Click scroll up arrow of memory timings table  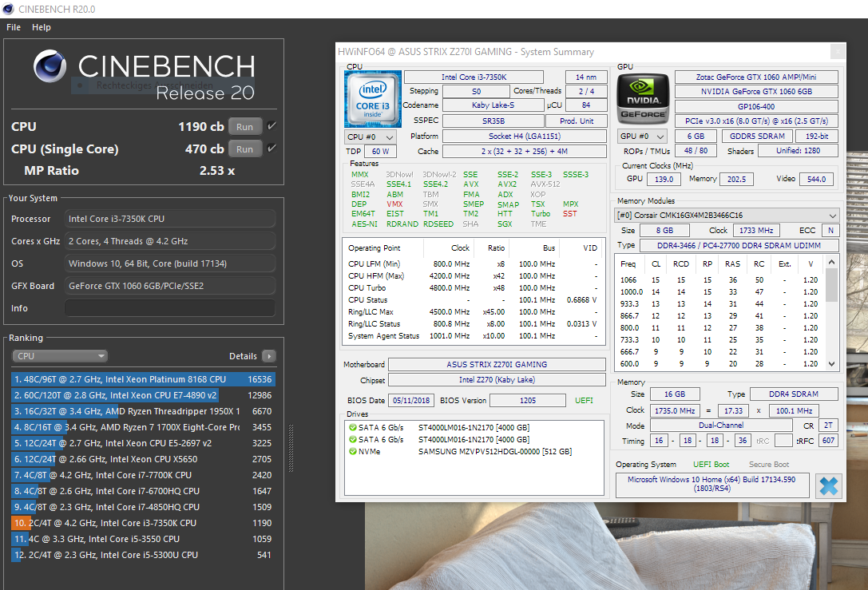tap(831, 262)
